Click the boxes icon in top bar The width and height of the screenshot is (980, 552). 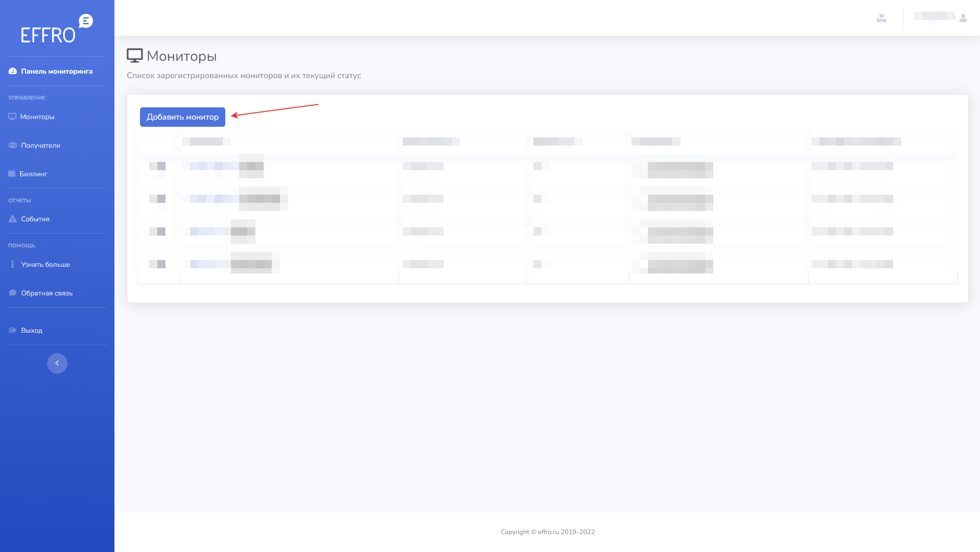[x=881, y=18]
